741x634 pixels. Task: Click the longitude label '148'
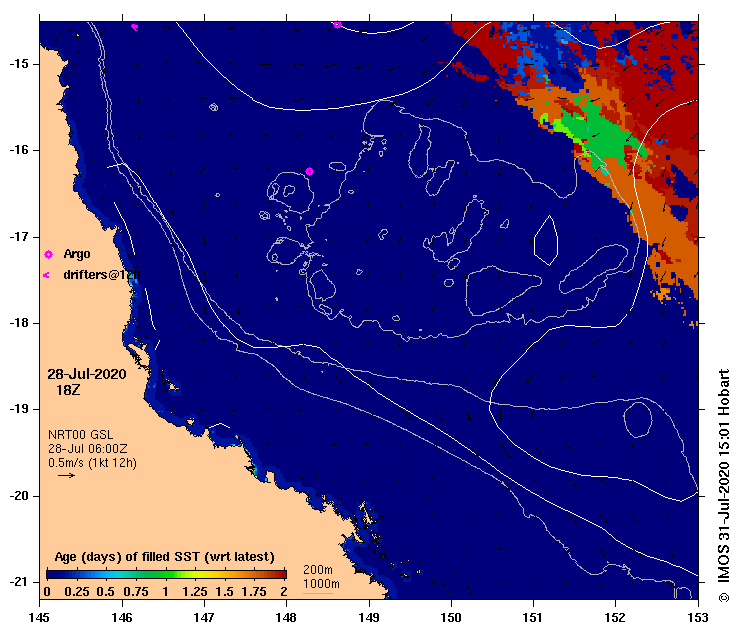[286, 617]
